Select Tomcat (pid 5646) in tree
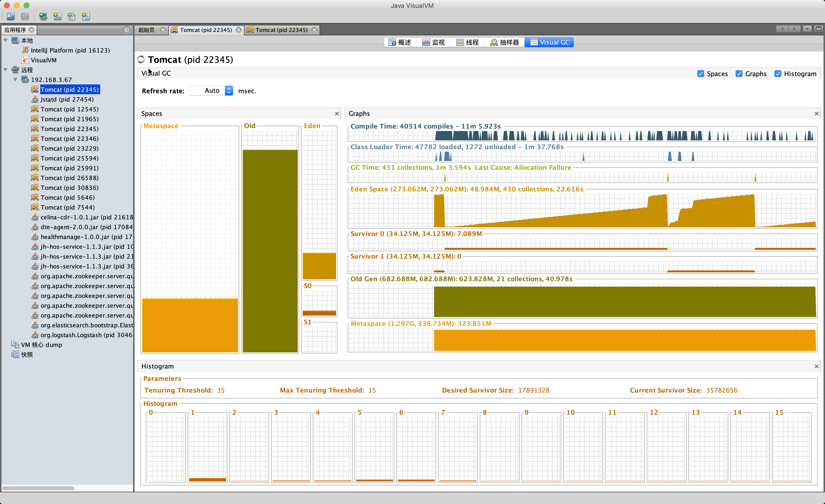 click(63, 198)
